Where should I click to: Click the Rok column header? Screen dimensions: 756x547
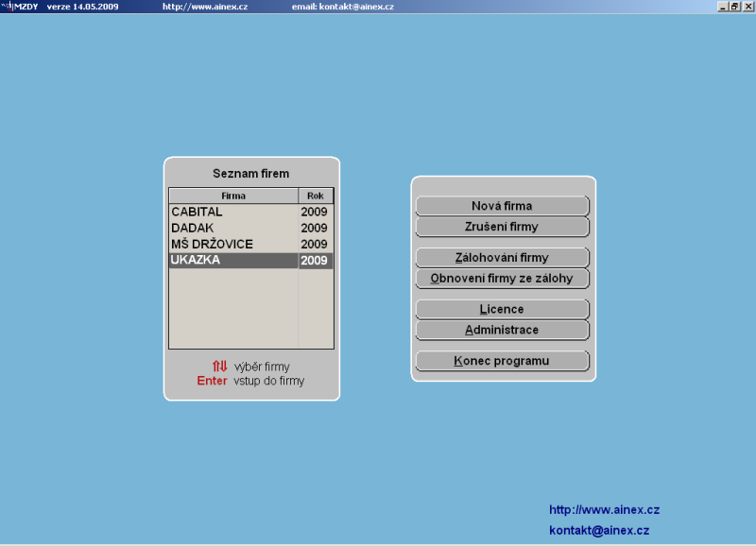pos(316,197)
